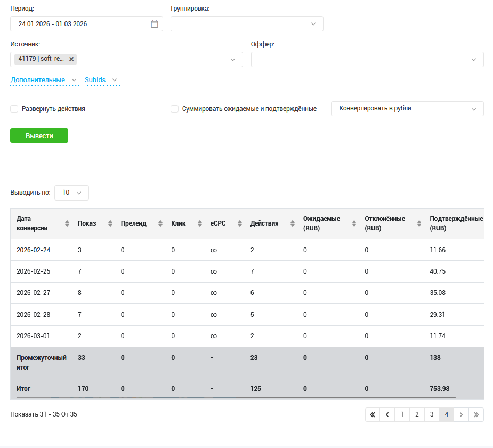493x448 pixels.
Task: Expand the SubIds section
Action: click(x=101, y=80)
